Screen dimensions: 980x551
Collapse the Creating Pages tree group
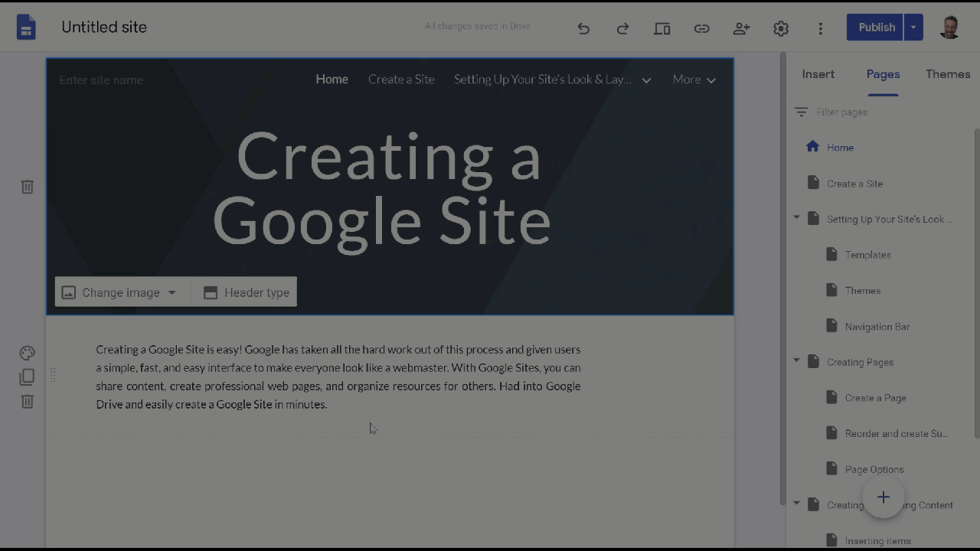[796, 360]
